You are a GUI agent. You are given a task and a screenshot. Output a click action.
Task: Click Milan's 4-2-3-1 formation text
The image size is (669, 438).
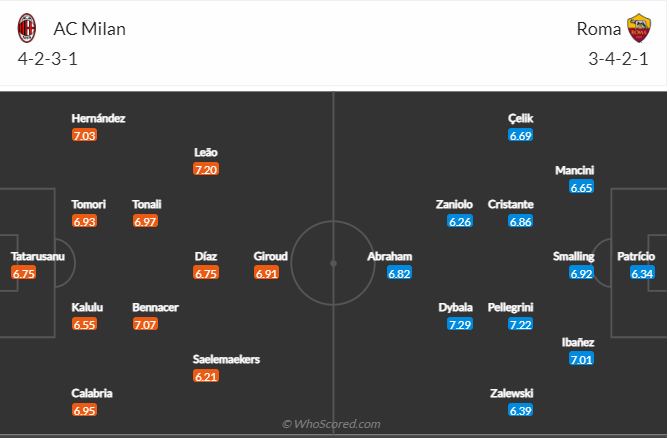[50, 58]
